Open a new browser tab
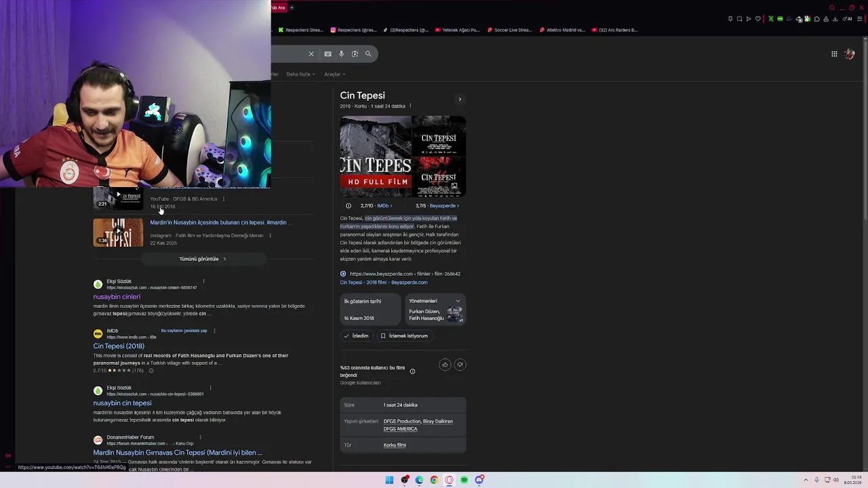The image size is (868, 488). (292, 7)
